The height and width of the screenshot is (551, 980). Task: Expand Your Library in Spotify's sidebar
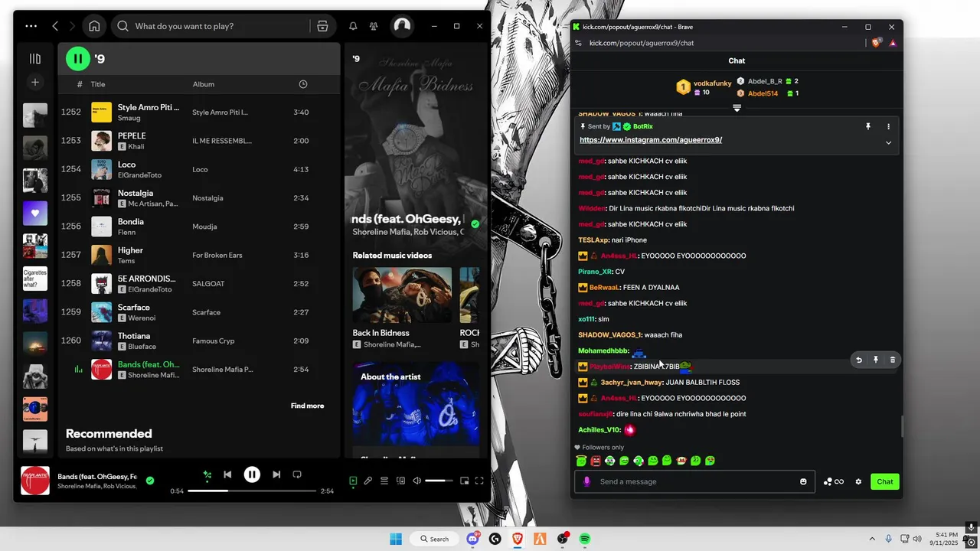coord(35,59)
